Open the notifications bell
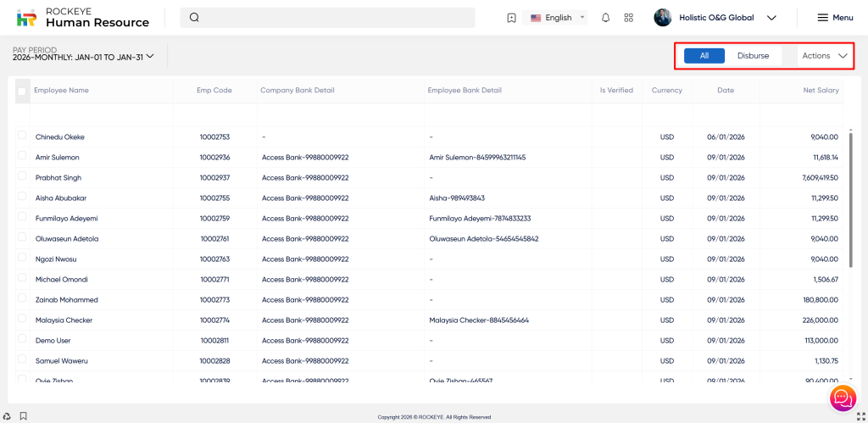868x423 pixels. (x=605, y=18)
